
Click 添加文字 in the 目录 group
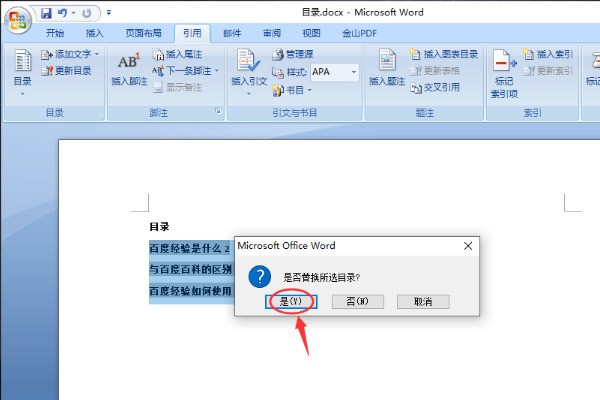tap(70, 54)
